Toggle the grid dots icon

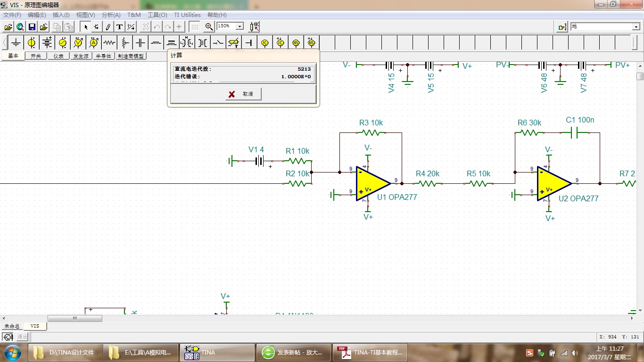[x=194, y=27]
